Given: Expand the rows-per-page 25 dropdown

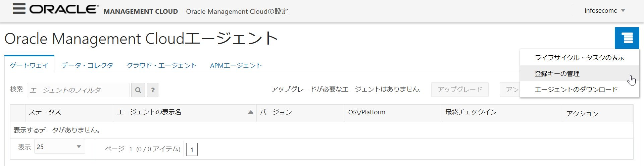Looking at the screenshot, I should [59, 147].
